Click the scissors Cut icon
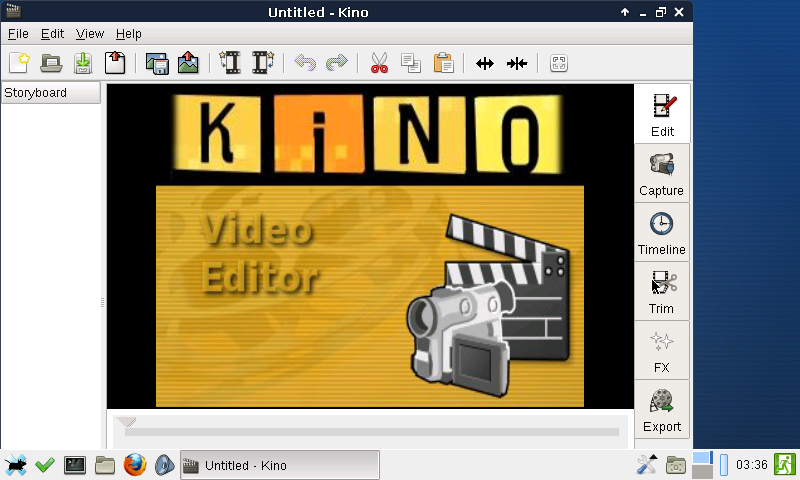 pos(379,63)
